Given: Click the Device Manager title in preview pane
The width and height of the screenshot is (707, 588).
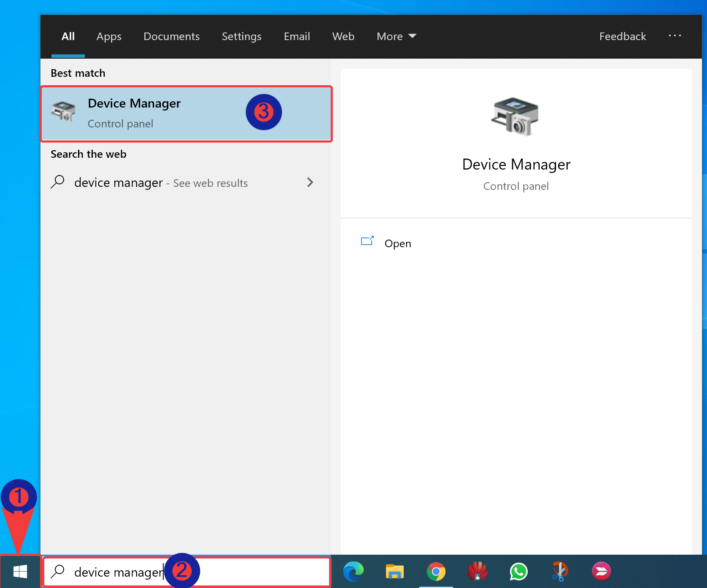Looking at the screenshot, I should click(x=516, y=165).
